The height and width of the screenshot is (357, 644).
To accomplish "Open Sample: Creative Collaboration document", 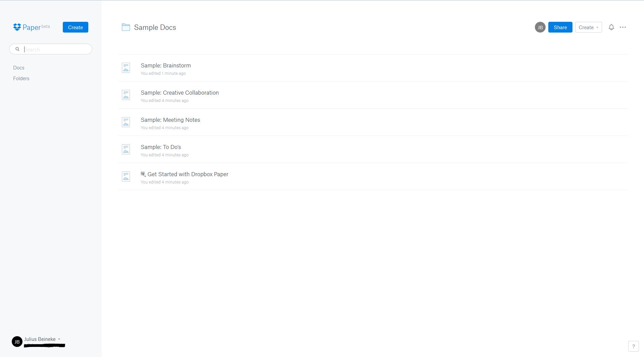I will [x=180, y=93].
